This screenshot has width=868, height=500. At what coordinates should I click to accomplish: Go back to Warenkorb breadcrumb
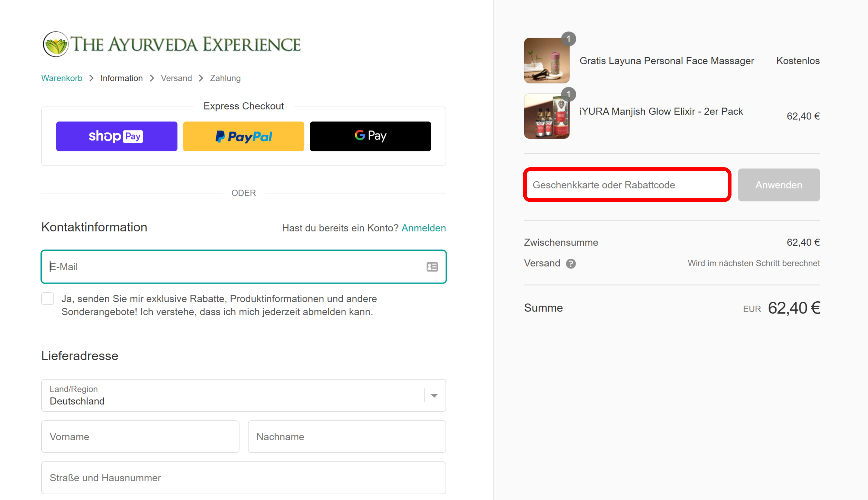(62, 78)
